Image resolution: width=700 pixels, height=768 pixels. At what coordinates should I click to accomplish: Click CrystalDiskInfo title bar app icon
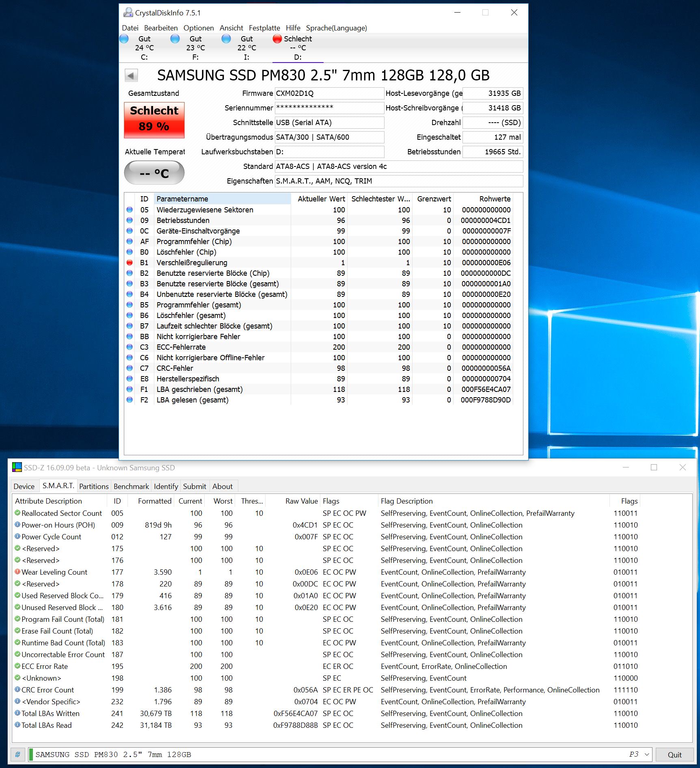coord(128,13)
